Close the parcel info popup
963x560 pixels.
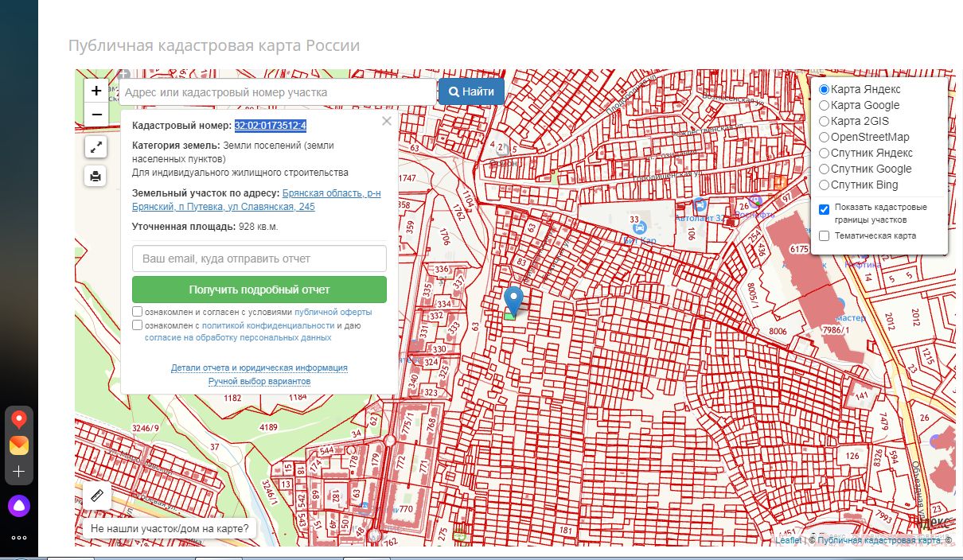tap(387, 121)
